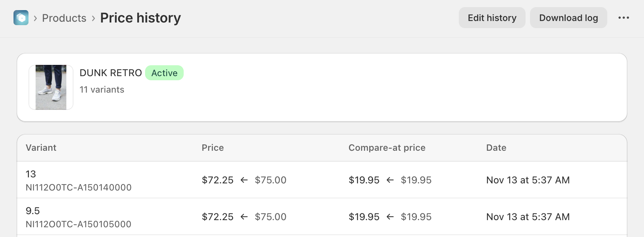This screenshot has height=237, width=644.
Task: Click the price arrow icon in size 13 row
Action: [244, 180]
